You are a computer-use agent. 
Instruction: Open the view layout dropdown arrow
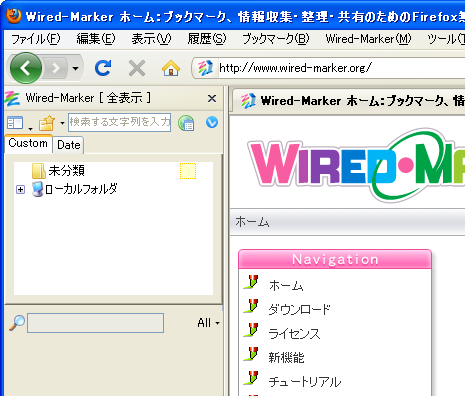point(30,129)
